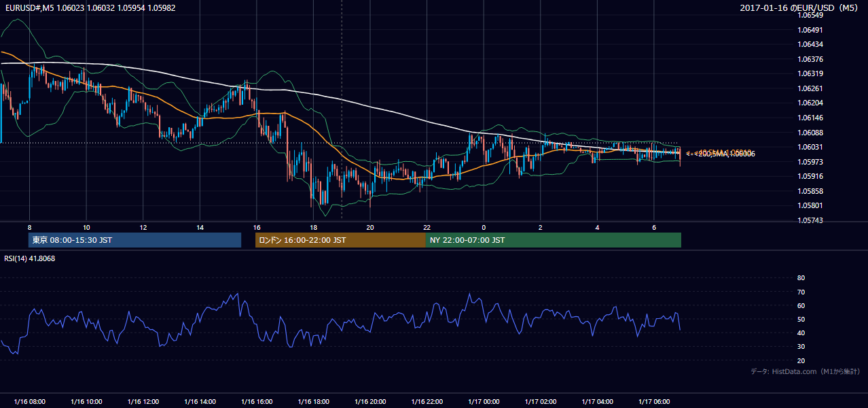Click price axis value 1.05801
This screenshot has width=868, height=408.
point(810,205)
